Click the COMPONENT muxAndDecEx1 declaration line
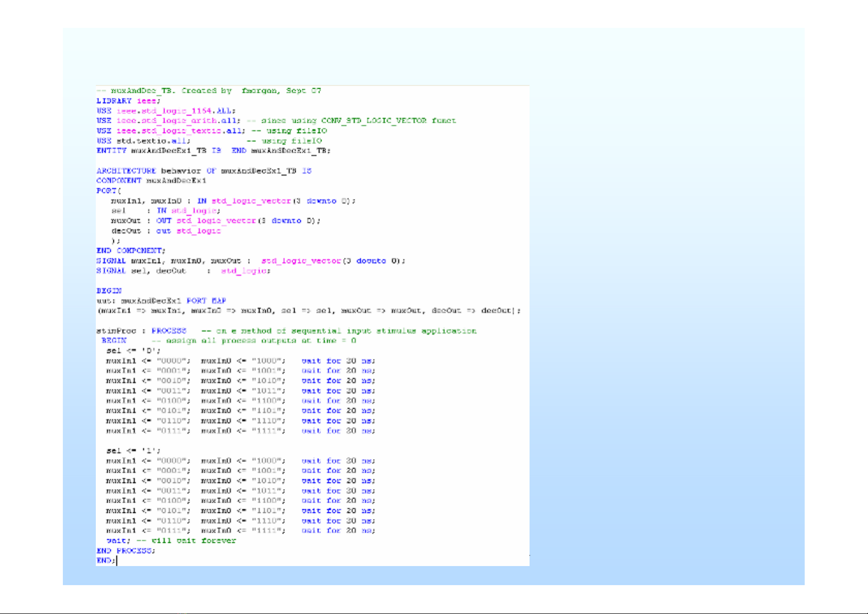 pyautogui.click(x=151, y=181)
